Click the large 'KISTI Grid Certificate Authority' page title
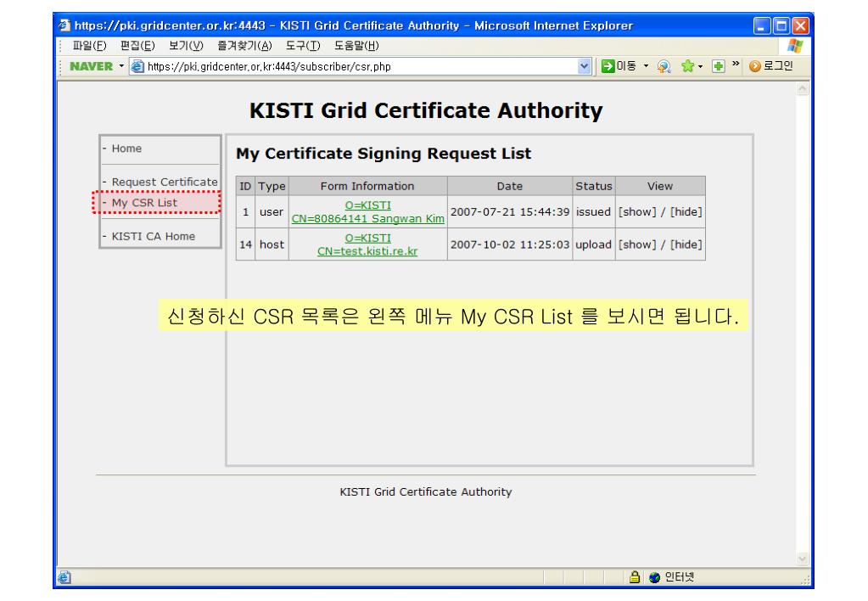Viewport: 868px width, 601px height. tap(426, 111)
